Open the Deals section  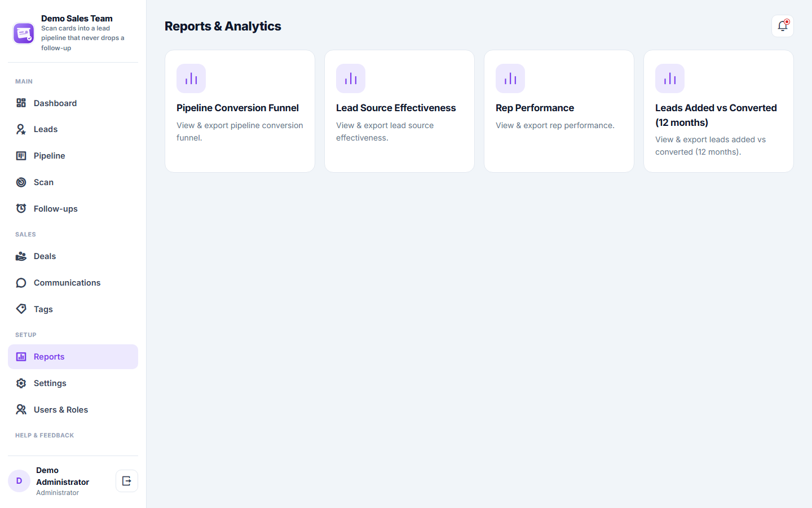pos(73,256)
